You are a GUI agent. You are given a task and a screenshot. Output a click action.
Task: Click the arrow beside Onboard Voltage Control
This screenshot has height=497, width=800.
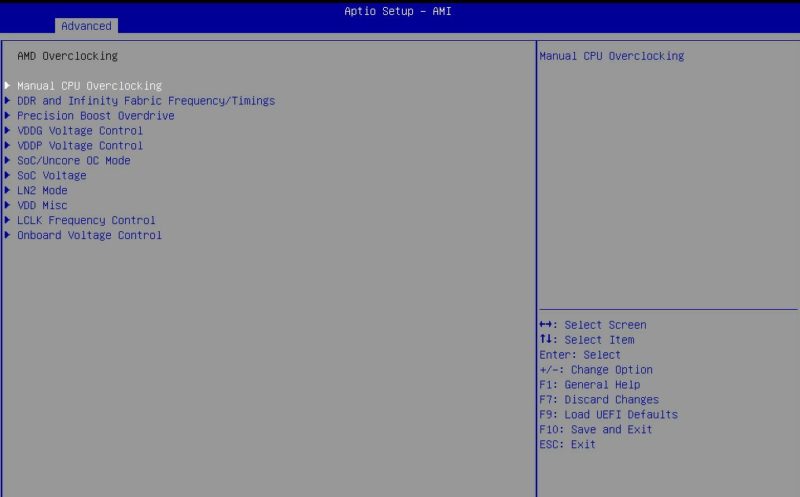[8, 235]
